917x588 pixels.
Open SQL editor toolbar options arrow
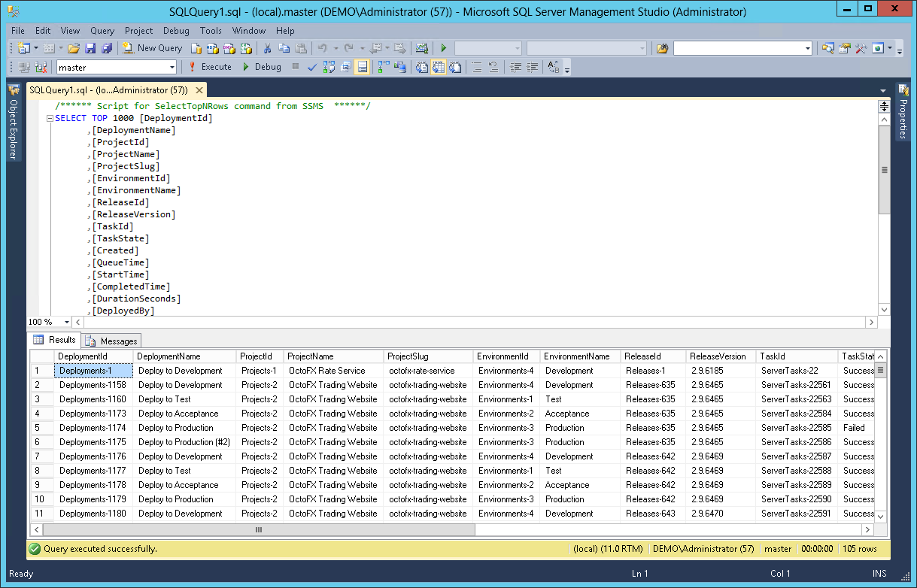pos(566,69)
